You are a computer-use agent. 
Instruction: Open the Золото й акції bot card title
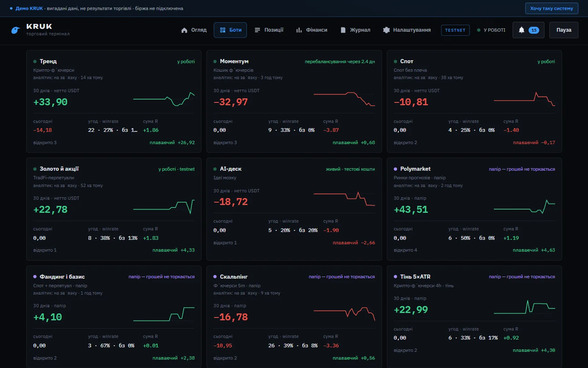(x=59, y=169)
